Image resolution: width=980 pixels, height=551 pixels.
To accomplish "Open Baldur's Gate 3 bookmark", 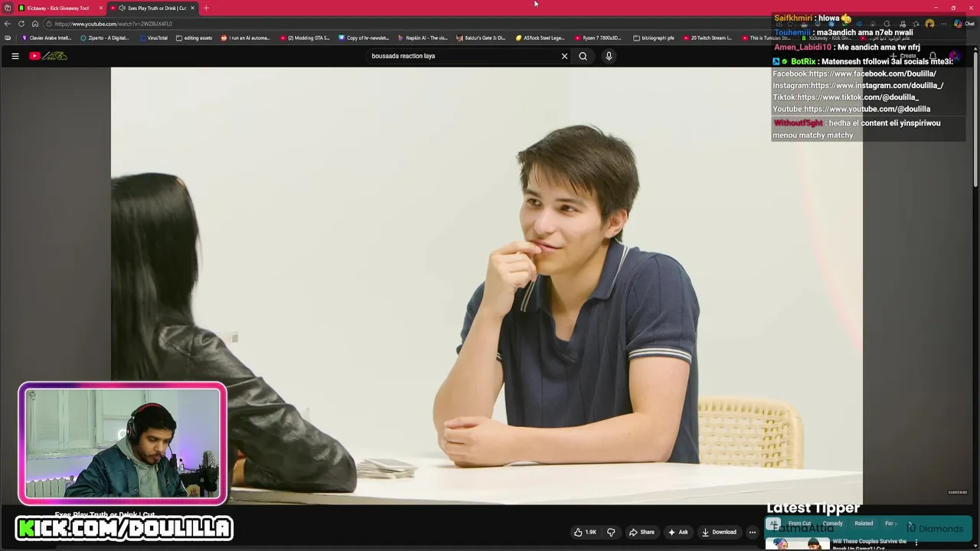I will coord(481,37).
